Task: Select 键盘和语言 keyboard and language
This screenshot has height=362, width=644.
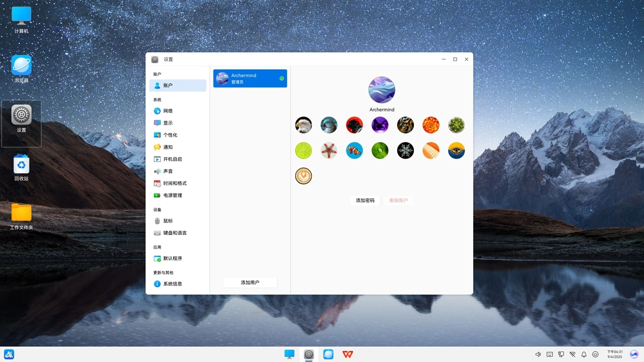Action: [x=175, y=233]
